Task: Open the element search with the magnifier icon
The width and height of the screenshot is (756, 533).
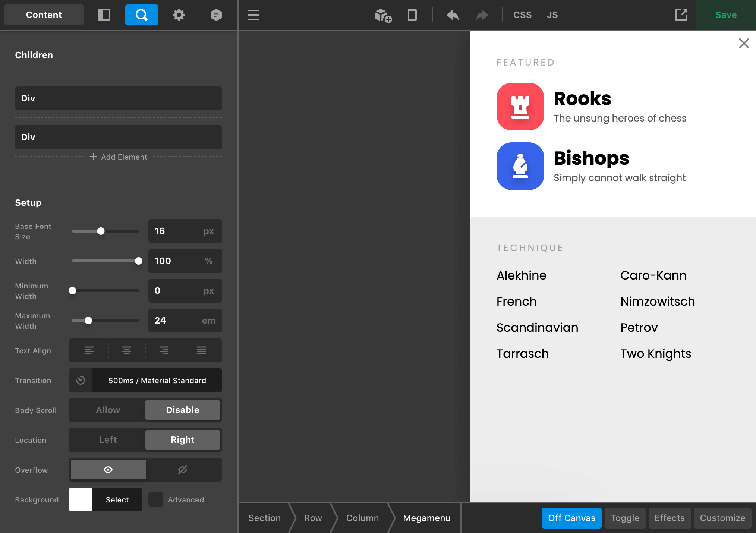Action: pos(141,15)
